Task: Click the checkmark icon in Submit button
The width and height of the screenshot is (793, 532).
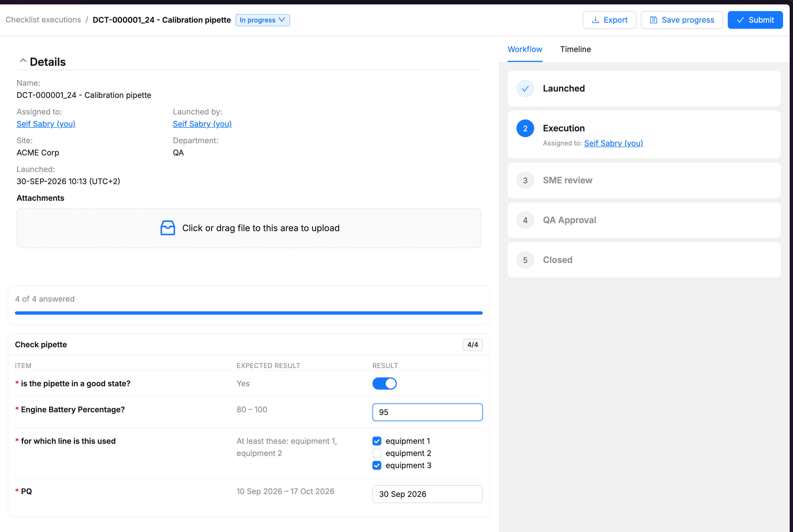Action: tap(740, 20)
